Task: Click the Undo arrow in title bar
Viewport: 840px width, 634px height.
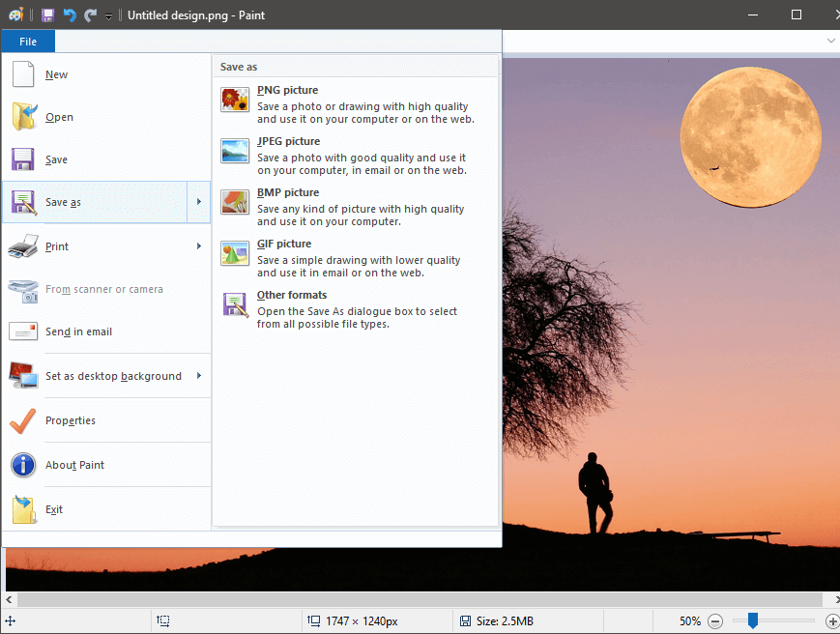Action: [x=70, y=15]
